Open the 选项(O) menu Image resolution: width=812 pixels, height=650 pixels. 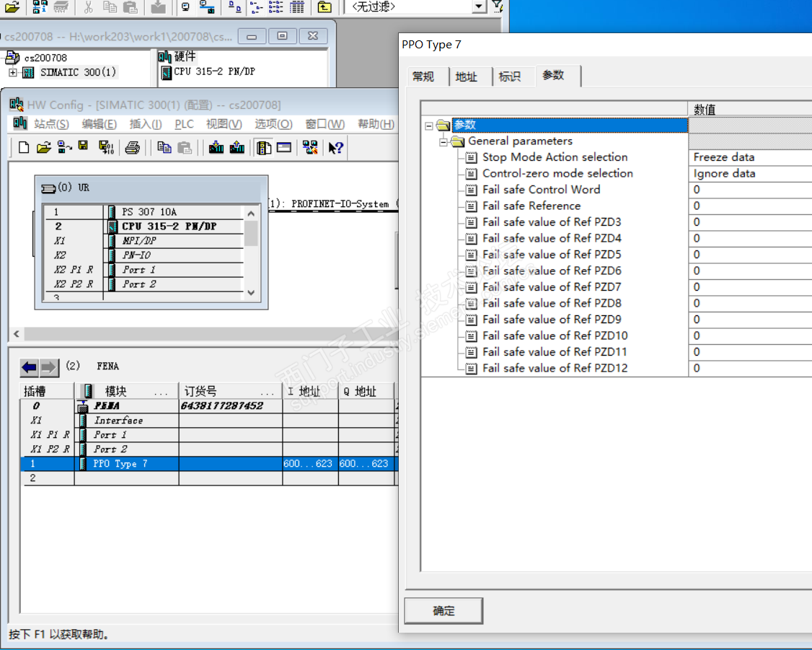tap(273, 124)
